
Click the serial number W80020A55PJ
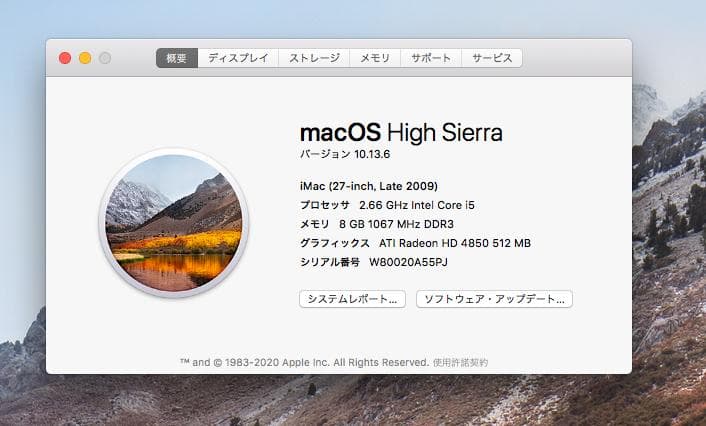tap(408, 262)
